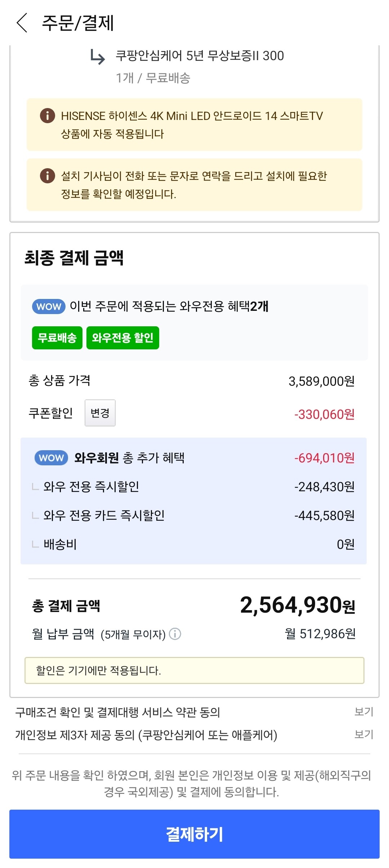
Task: Tap the 쿠팡안심케어 5년 무상보증 item
Action: coord(200,56)
